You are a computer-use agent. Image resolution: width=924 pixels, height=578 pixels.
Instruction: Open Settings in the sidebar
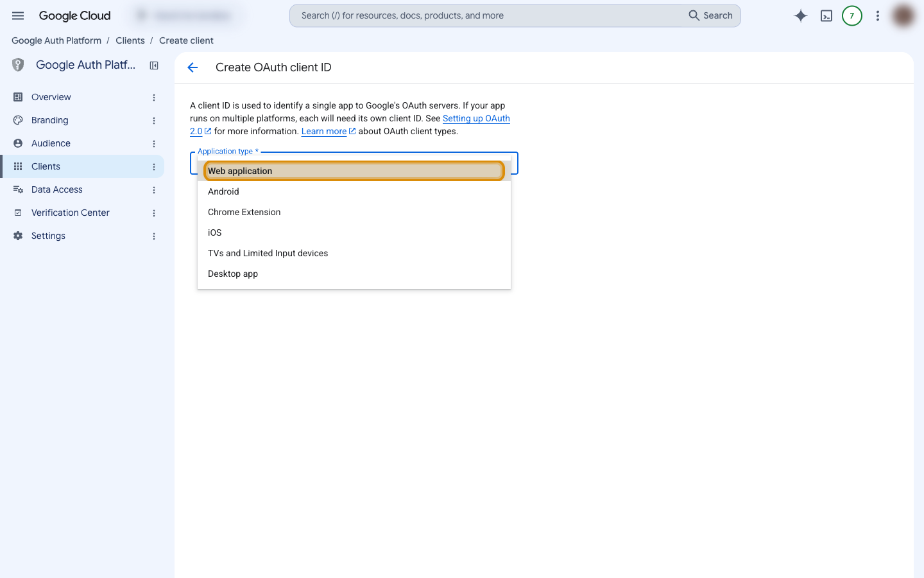click(x=82, y=236)
